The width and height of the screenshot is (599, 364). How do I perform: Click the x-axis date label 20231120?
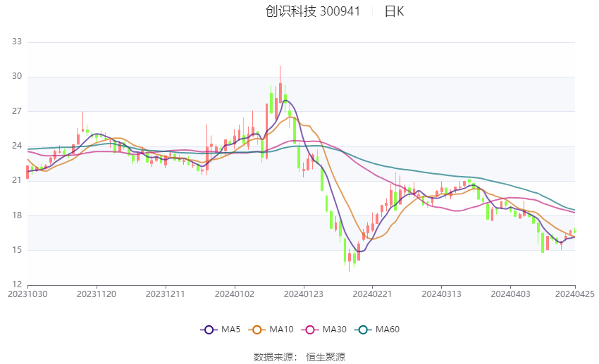coord(97,294)
